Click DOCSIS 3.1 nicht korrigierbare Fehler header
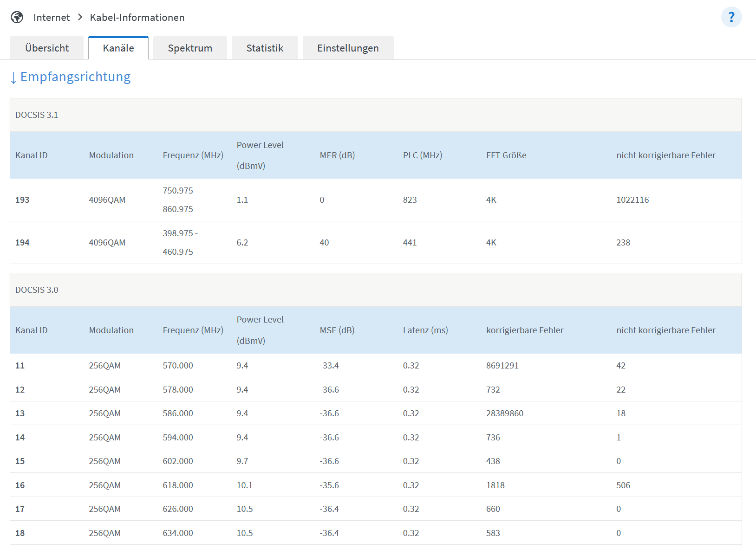Image resolution: width=756 pixels, height=549 pixels. tap(666, 155)
